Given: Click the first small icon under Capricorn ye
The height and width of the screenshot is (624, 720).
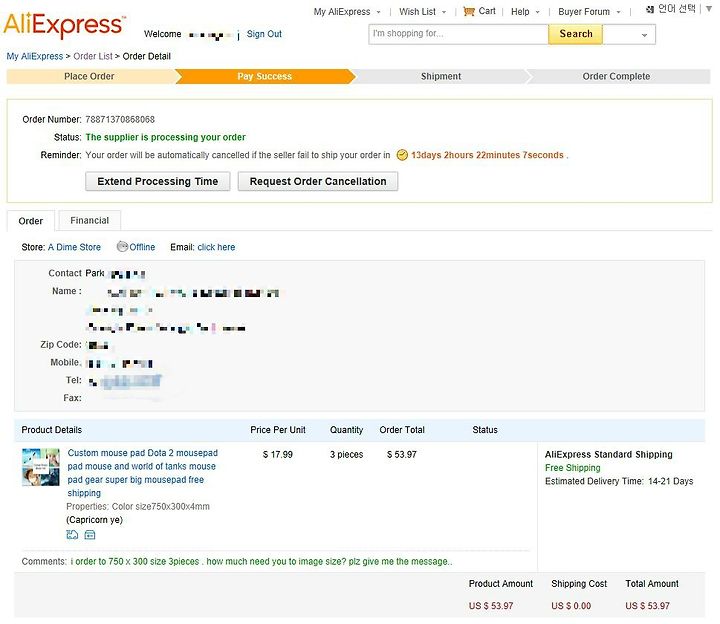Looking at the screenshot, I should (x=73, y=534).
